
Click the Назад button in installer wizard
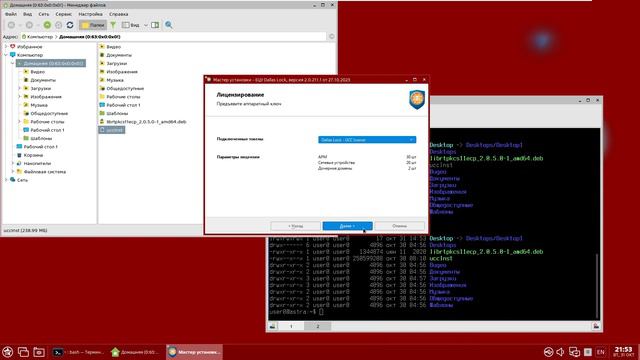296,226
